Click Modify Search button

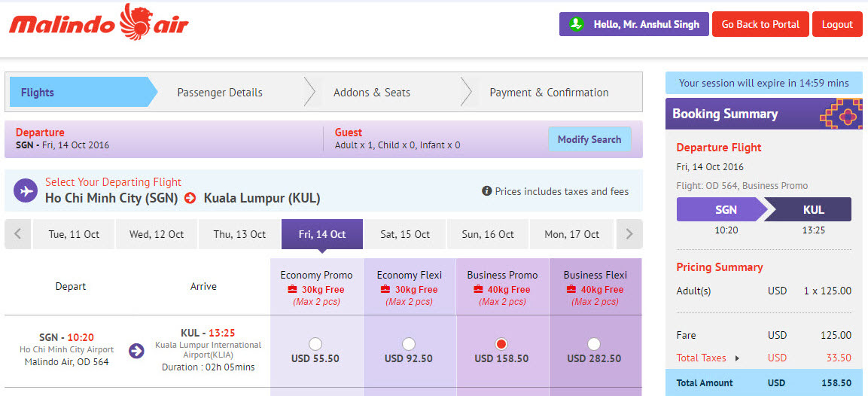(589, 139)
